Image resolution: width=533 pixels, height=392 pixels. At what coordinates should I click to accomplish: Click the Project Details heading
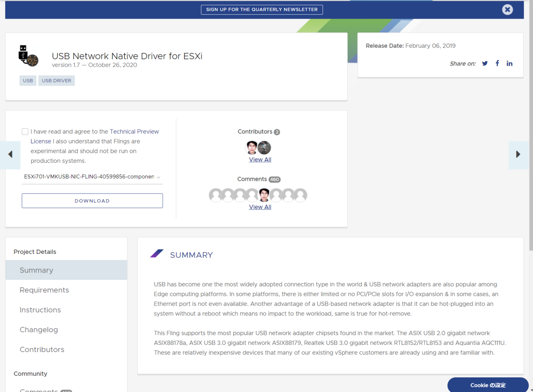(35, 252)
